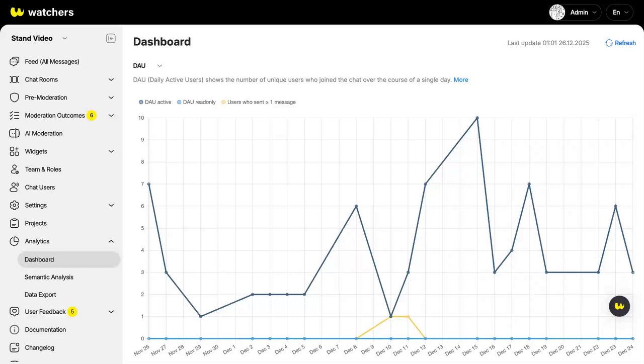
Task: Collapse the sidebar with the arrow icon
Action: click(x=111, y=38)
